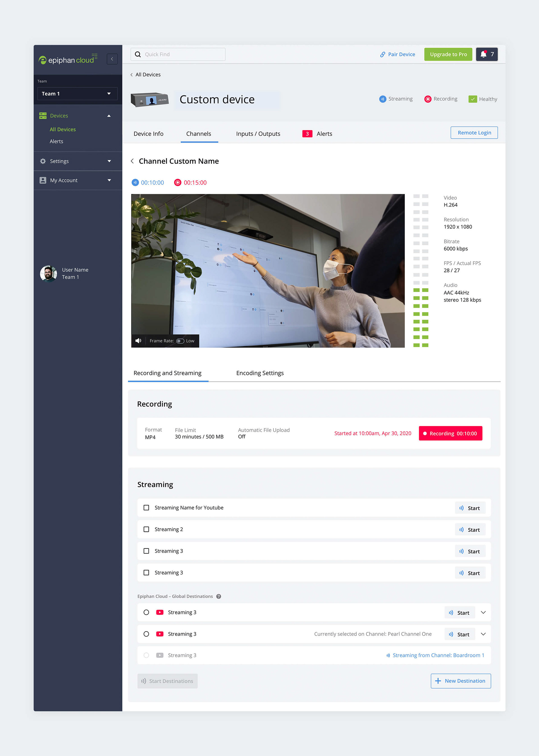The width and height of the screenshot is (539, 756).
Task: Start stream on Pearl Channel One row
Action: (459, 634)
